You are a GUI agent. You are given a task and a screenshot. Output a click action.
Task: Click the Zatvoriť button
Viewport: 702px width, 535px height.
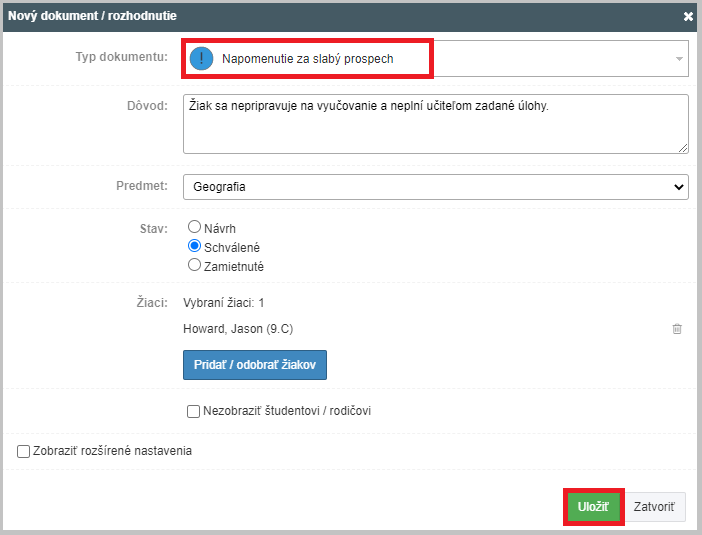pyautogui.click(x=654, y=507)
